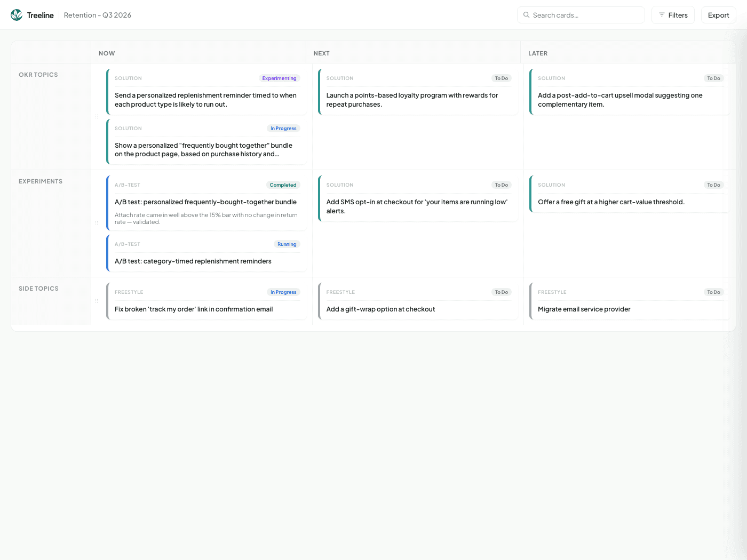Click FREESTYLE label on migrate email card
Screen dimensions: 747x560
pyautogui.click(x=552, y=292)
